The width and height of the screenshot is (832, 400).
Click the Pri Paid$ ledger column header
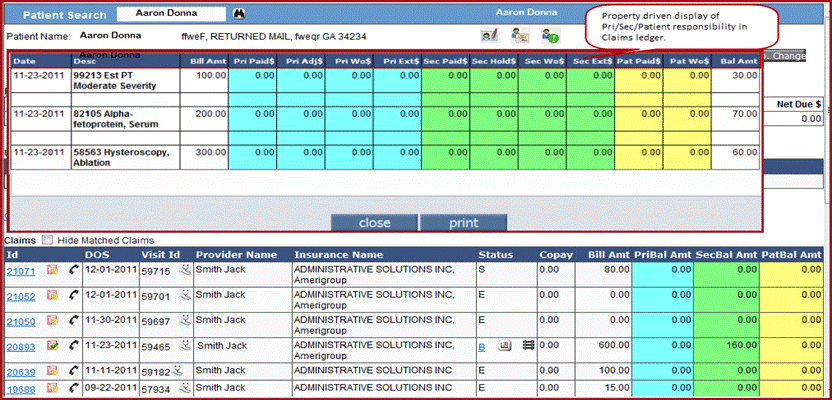click(252, 61)
